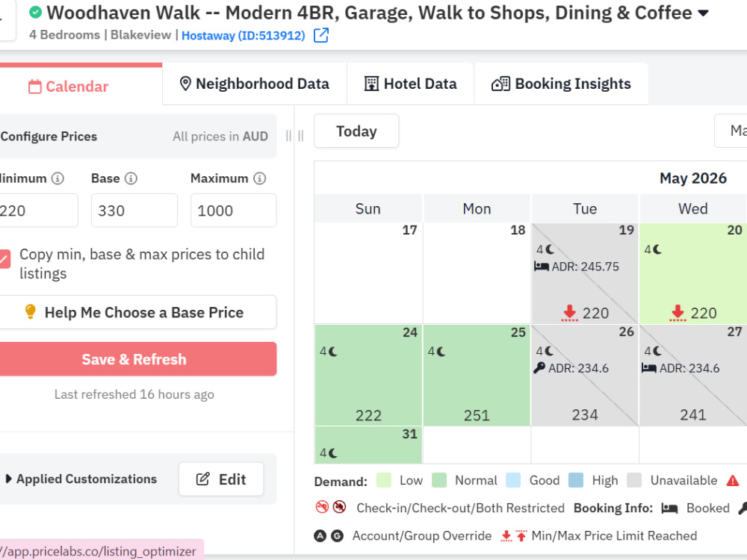Viewport: 747px width, 560px height.
Task: Switch to Booking Insights tab
Action: [561, 84]
